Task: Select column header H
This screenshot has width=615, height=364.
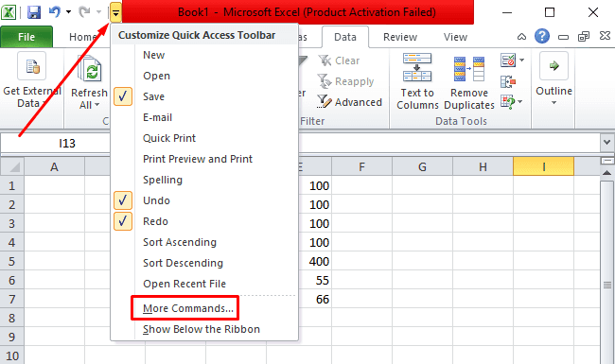Action: click(483, 166)
